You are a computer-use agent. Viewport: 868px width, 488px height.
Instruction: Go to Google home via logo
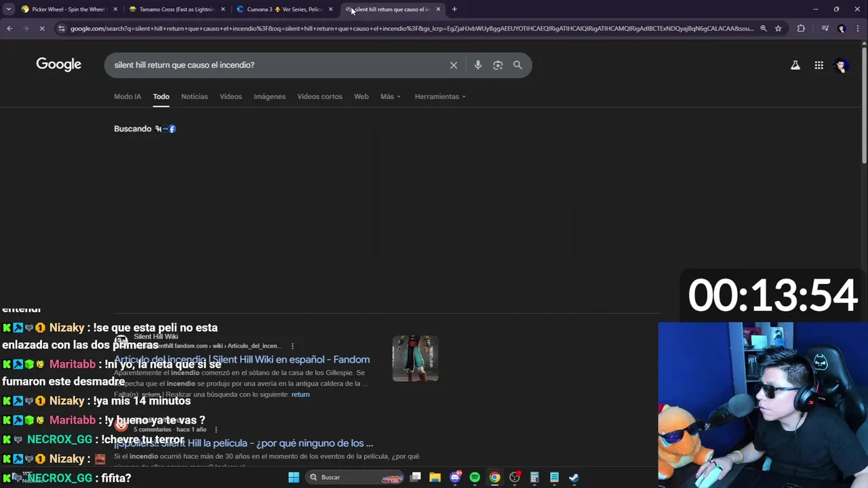point(58,64)
